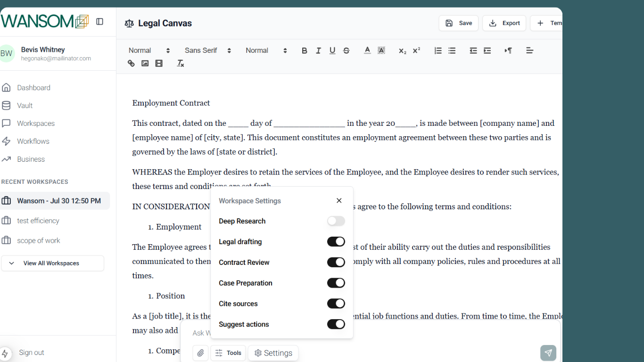Attach a file using the paperclip icon
This screenshot has width=644, height=362.
point(200,353)
